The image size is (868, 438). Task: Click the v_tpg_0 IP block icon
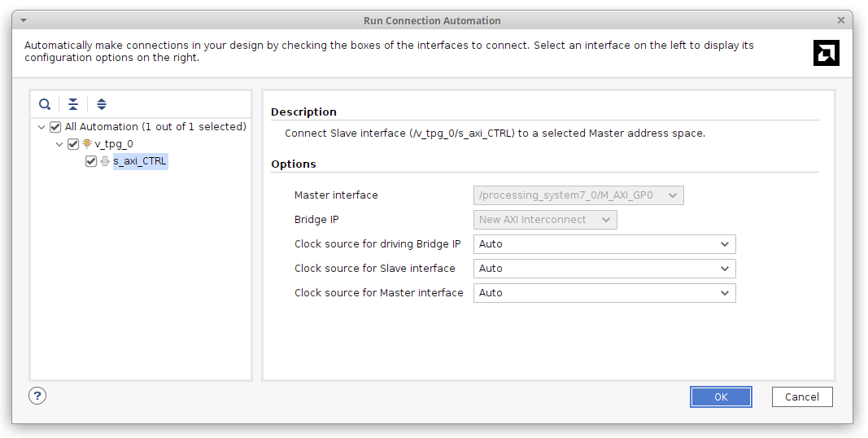tap(87, 144)
